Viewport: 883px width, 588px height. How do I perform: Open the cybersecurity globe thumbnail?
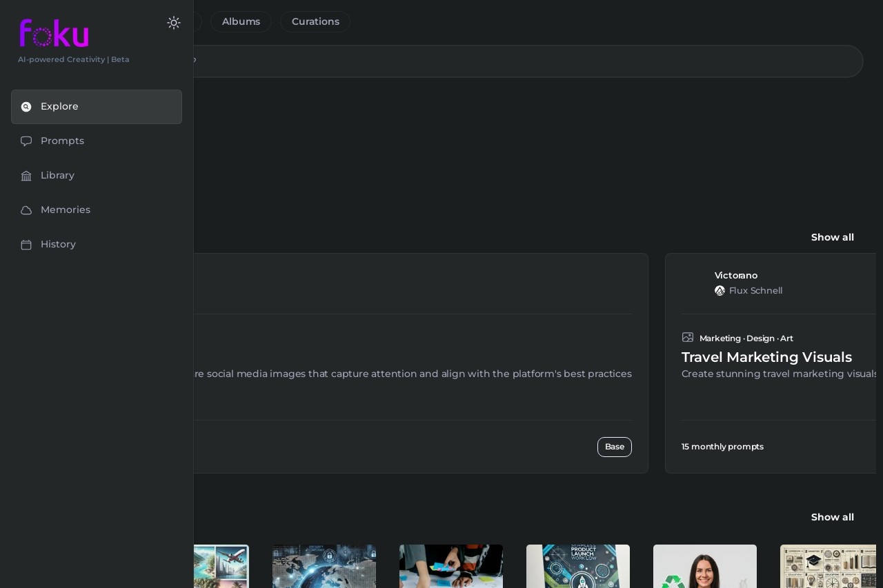[324, 566]
